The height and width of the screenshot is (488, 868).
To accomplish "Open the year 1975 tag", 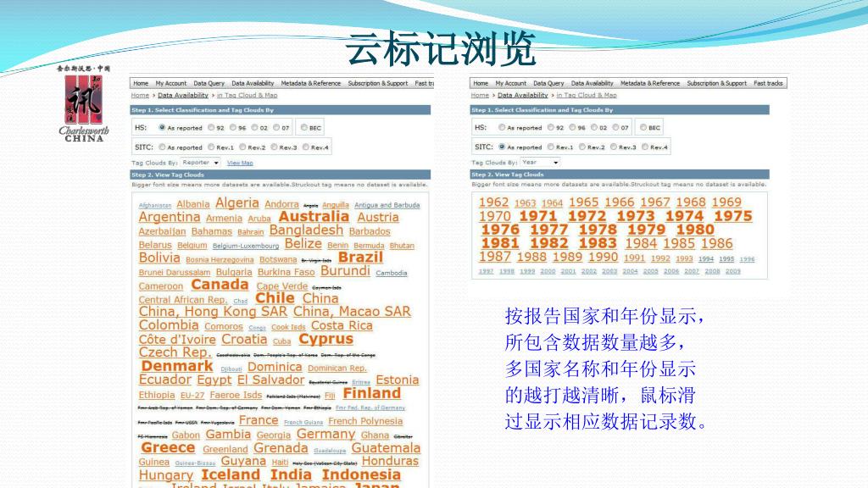I will [733, 216].
